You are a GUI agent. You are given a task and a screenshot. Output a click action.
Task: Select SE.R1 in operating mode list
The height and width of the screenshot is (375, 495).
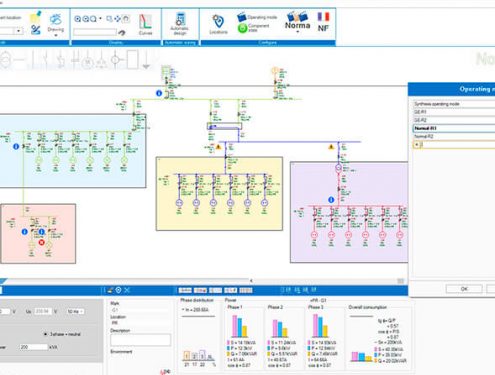tap(454, 112)
